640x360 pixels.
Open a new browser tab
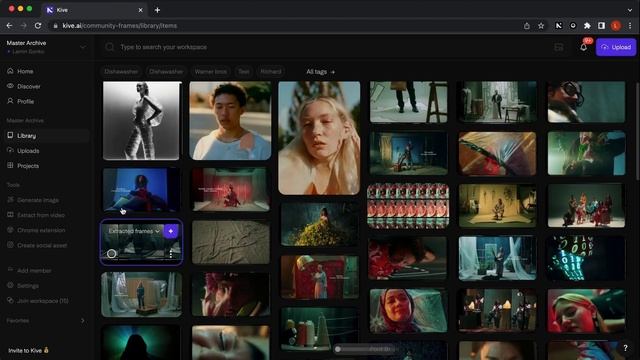pyautogui.click(x=157, y=10)
